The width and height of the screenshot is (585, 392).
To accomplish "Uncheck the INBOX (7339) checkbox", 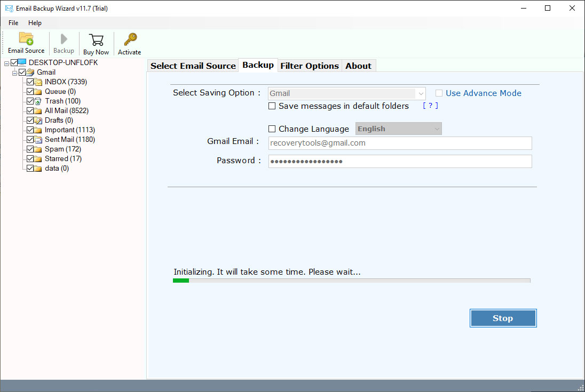I will point(30,82).
